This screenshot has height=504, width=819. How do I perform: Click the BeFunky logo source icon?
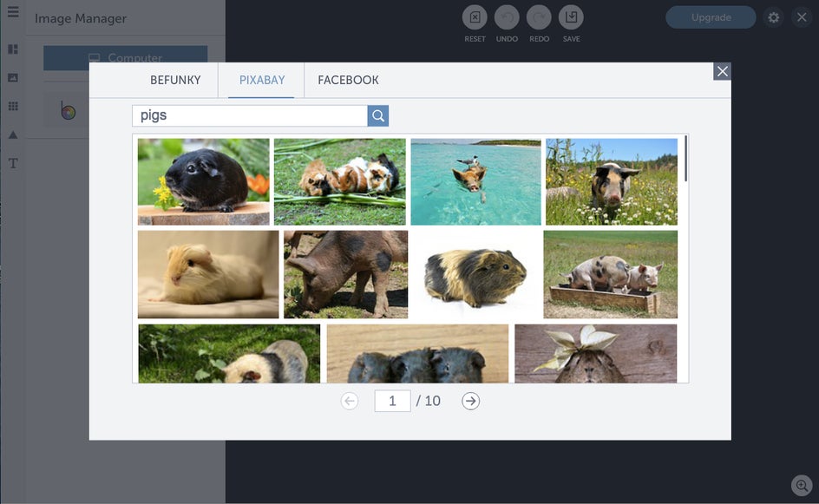pos(68,109)
